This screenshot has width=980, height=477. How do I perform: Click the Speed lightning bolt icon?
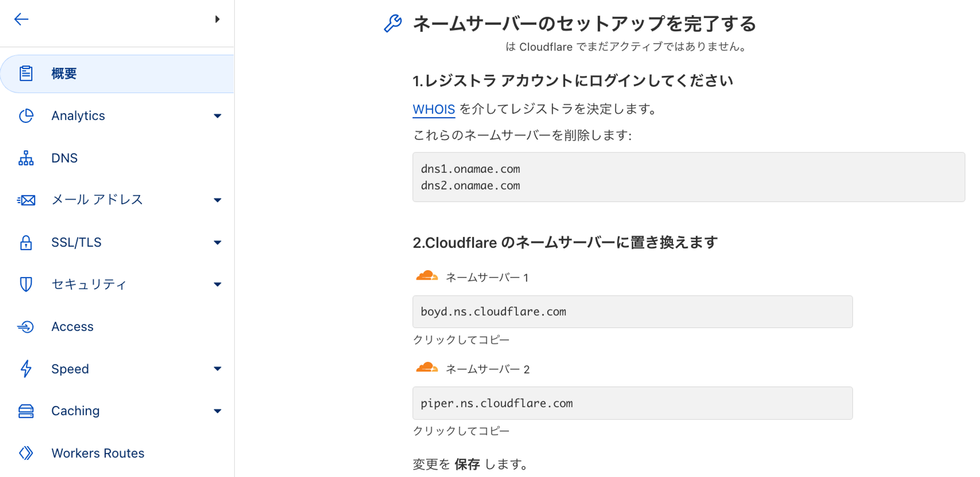26,369
